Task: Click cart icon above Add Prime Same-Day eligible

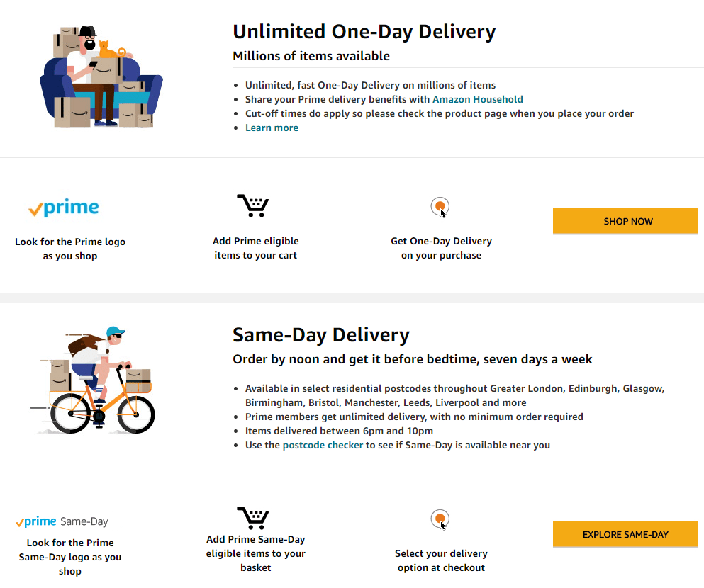Action: click(253, 518)
